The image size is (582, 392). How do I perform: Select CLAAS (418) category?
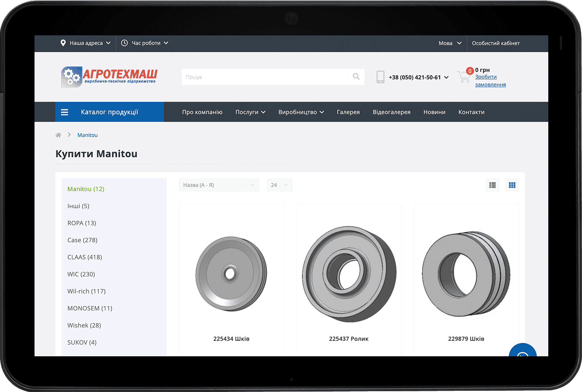85,257
